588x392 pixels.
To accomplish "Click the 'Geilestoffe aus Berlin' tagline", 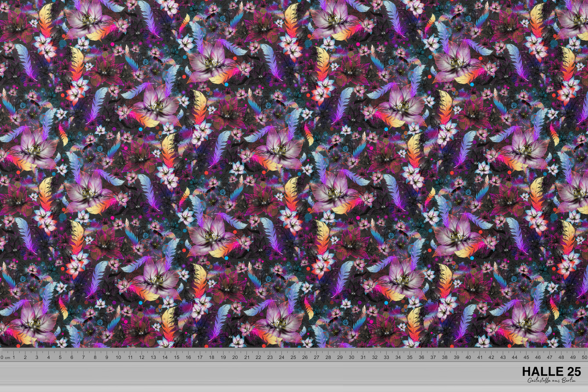I will pyautogui.click(x=552, y=380).
